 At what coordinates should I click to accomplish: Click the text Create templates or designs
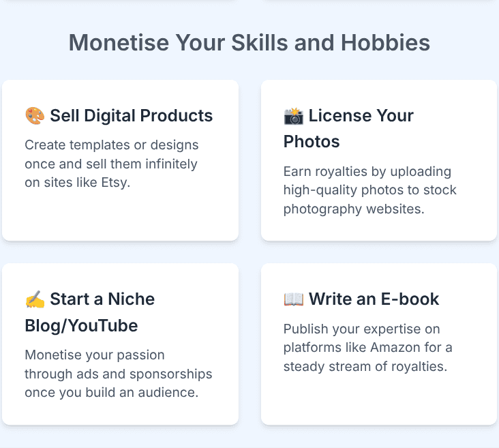pos(112,145)
